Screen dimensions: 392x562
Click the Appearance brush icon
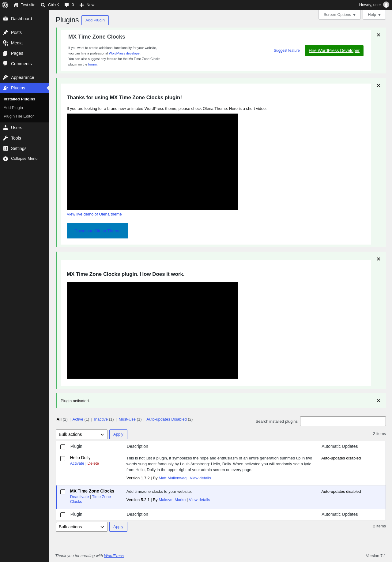[6, 77]
